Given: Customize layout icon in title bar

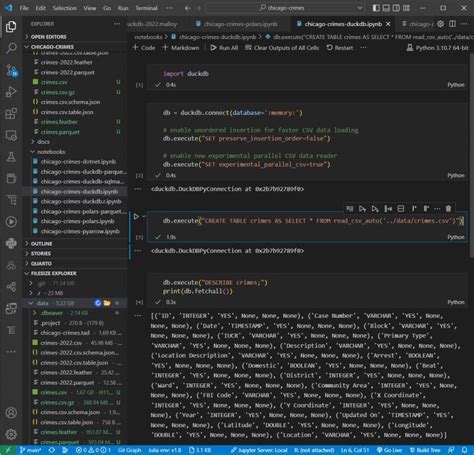Looking at the screenshot, I should click(406, 8).
